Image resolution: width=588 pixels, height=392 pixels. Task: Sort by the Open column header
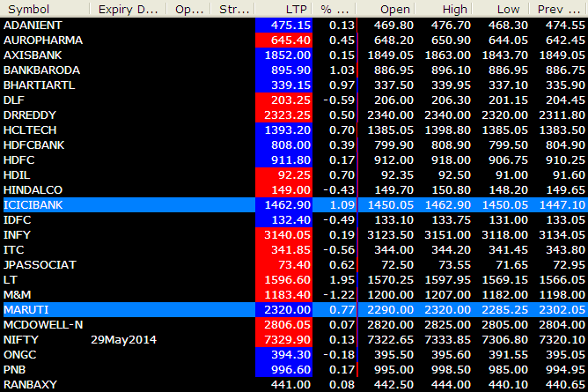386,9
